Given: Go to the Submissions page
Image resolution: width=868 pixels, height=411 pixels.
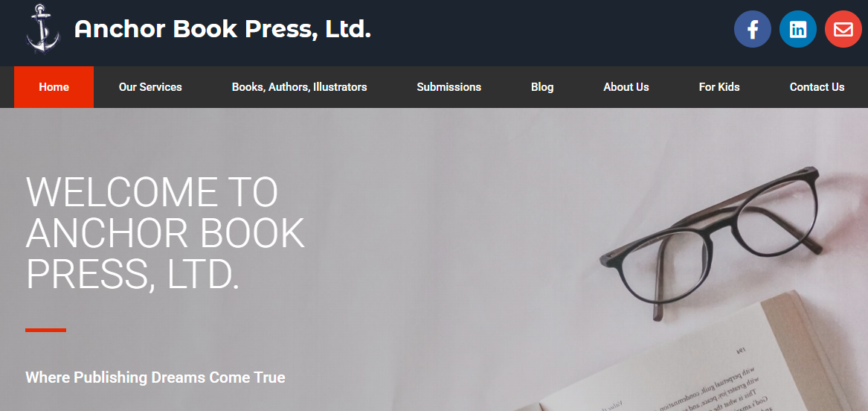Looking at the screenshot, I should (x=449, y=87).
